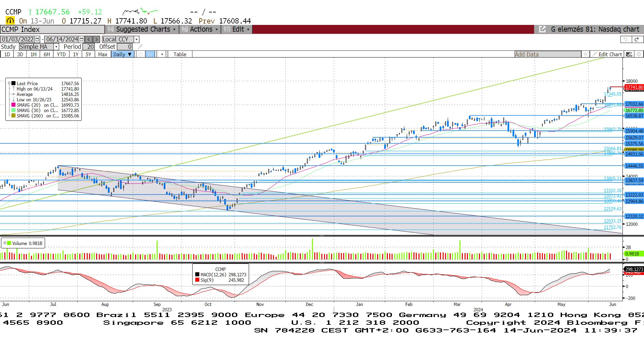Click the 17032.66 blue price axis label
The width and height of the screenshot is (644, 349).
634,104
